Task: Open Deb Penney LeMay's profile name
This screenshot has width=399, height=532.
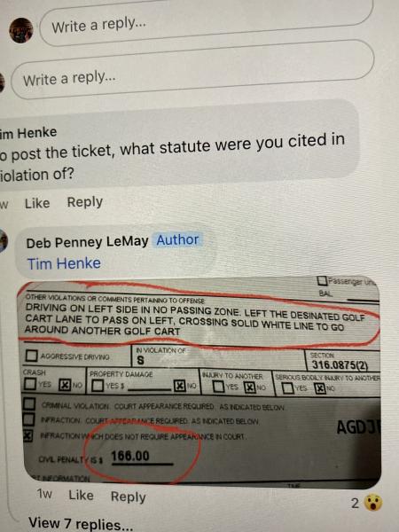Action: (87, 242)
